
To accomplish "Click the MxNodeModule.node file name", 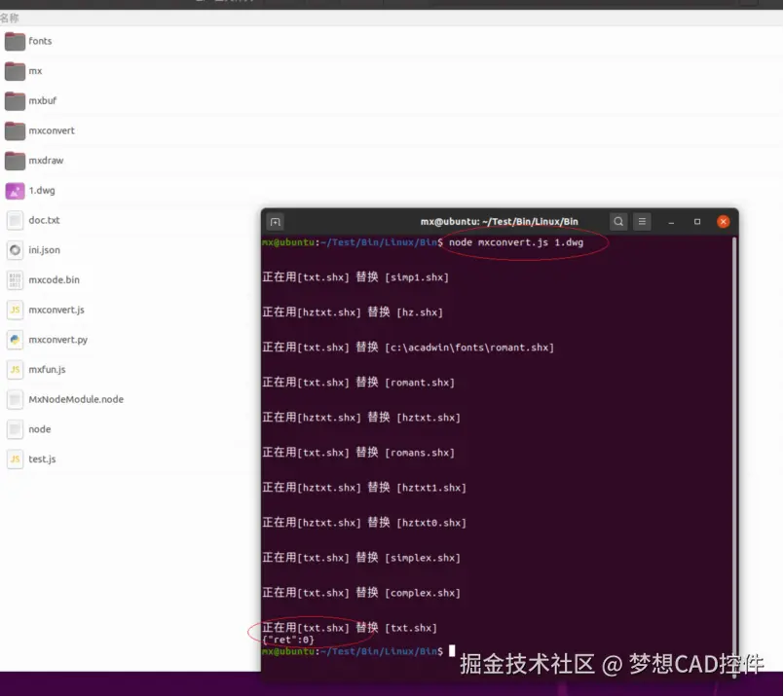I will [76, 399].
